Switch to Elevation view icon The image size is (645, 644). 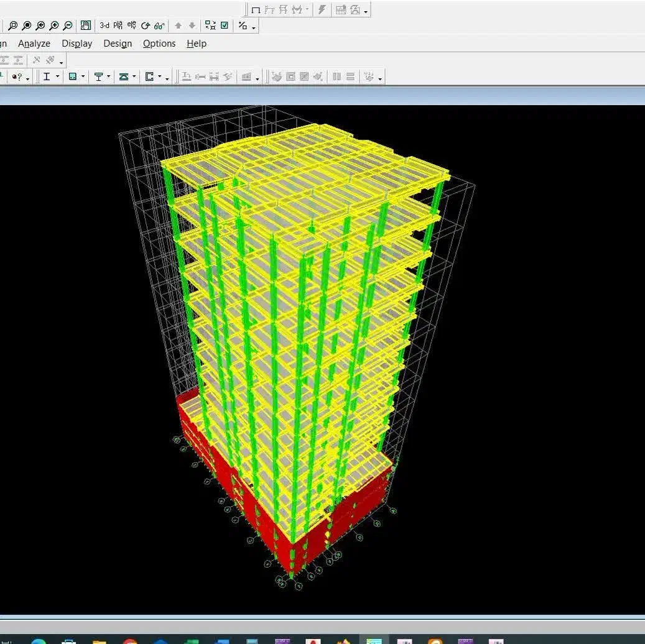point(131,25)
